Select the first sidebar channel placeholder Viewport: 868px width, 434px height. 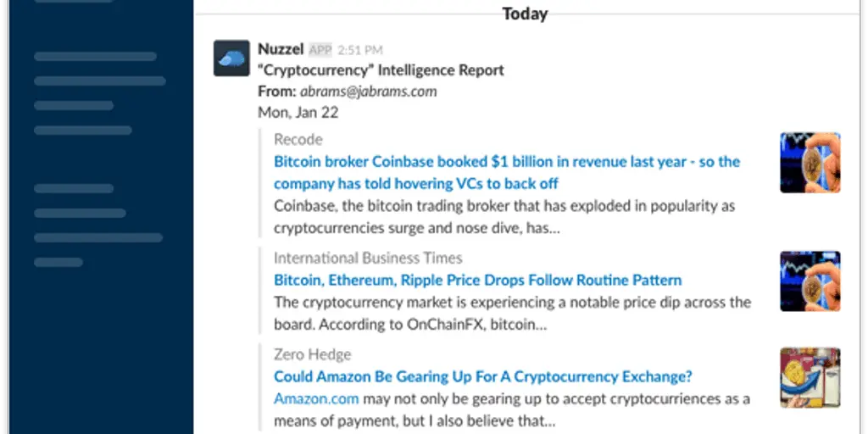95,57
